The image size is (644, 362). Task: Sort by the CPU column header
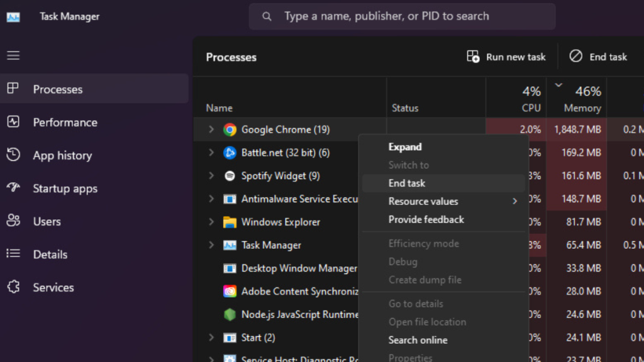(516, 97)
